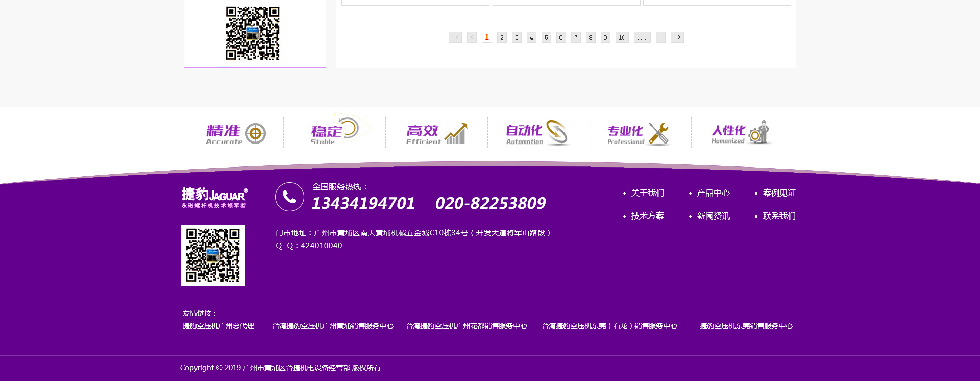This screenshot has height=381, width=980.
Task: Click the Jaguar footer logo
Action: [x=214, y=198]
